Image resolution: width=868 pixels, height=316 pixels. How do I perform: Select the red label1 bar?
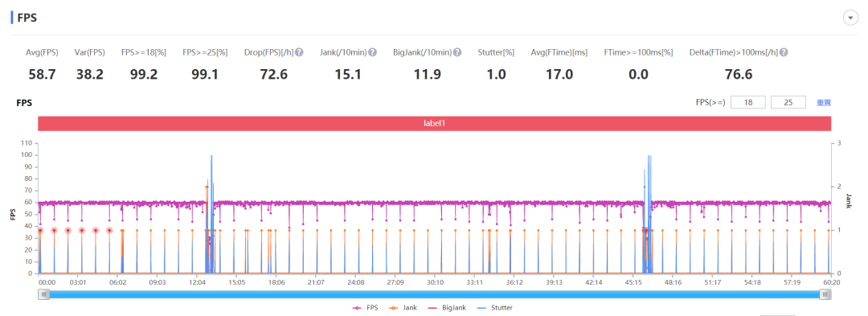point(435,124)
